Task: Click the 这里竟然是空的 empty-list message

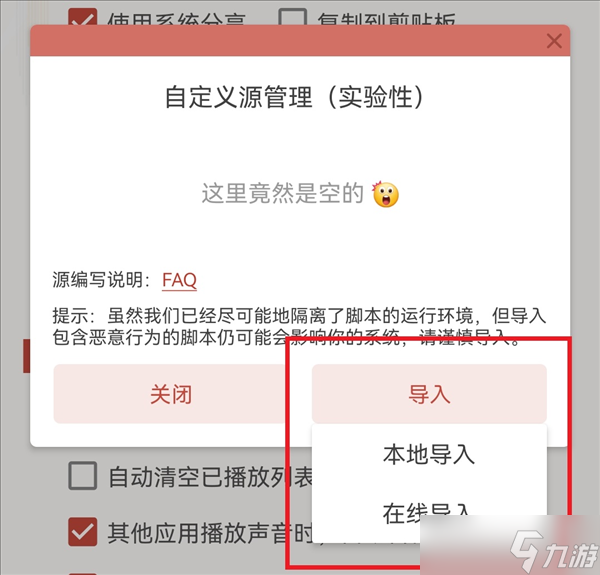Action: click(x=282, y=193)
